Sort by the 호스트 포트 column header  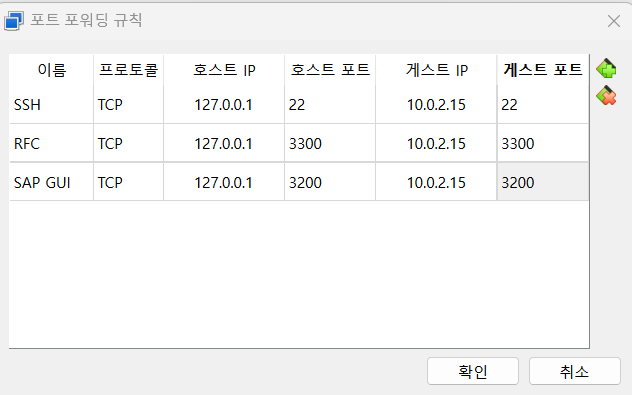[330, 70]
